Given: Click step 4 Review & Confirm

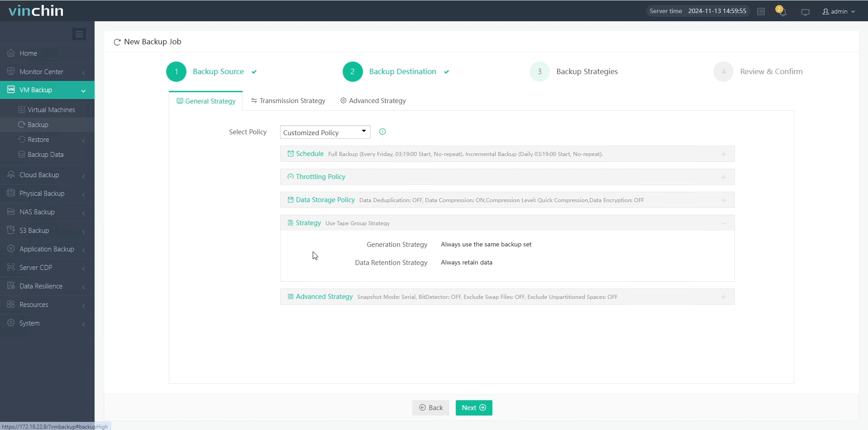Looking at the screenshot, I should (x=758, y=71).
